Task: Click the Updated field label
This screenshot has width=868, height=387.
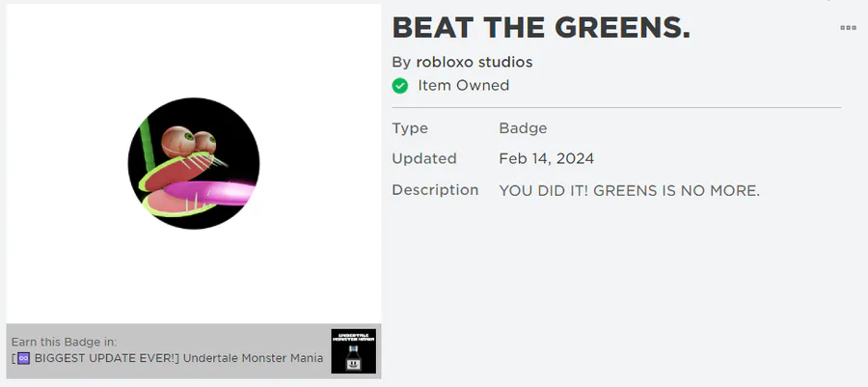Action: pos(424,159)
